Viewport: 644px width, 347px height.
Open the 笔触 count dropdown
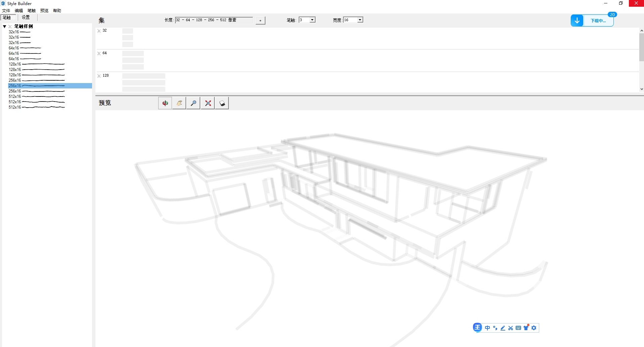pyautogui.click(x=312, y=20)
